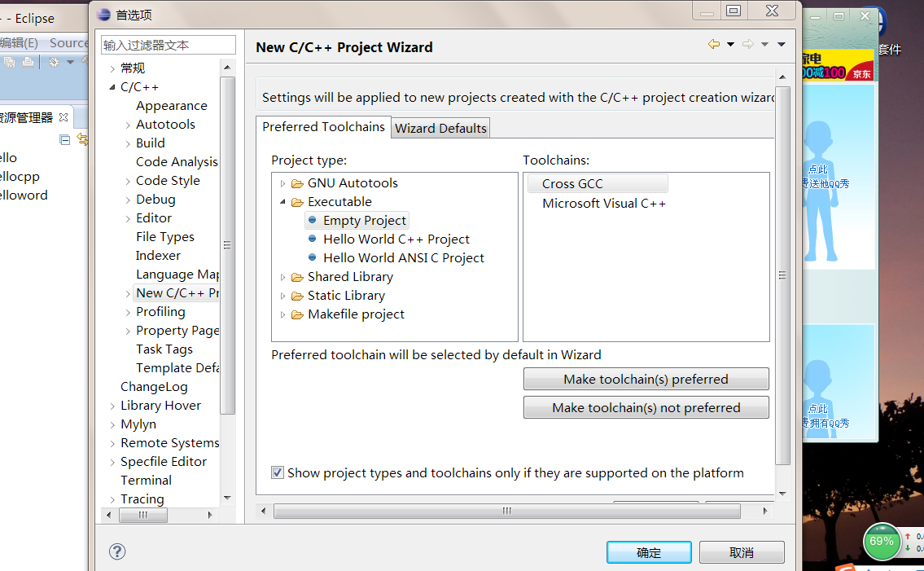This screenshot has width=924, height=571.
Task: Click the 京东 advertisement banner
Action: [838, 66]
